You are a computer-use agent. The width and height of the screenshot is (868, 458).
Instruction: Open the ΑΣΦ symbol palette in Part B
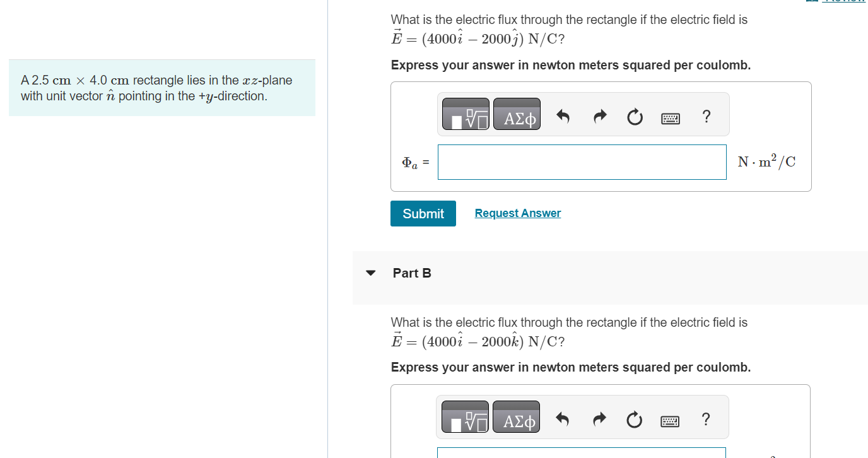click(x=515, y=417)
